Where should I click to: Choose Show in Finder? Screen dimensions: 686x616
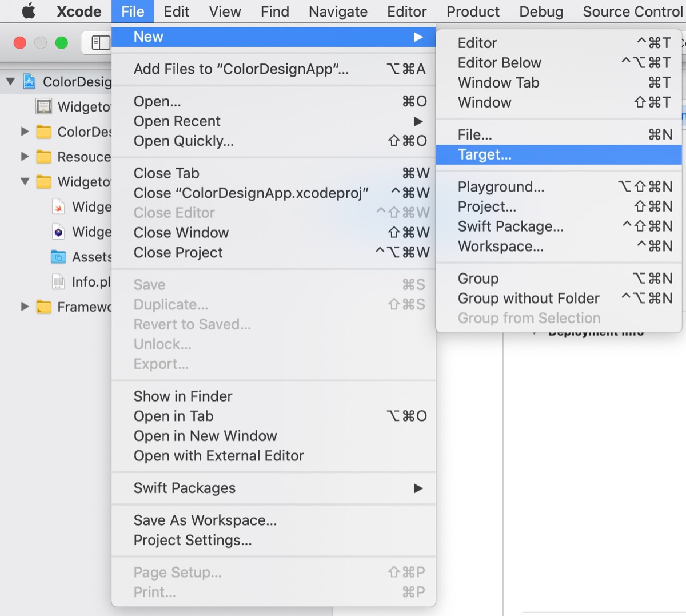(x=274, y=396)
